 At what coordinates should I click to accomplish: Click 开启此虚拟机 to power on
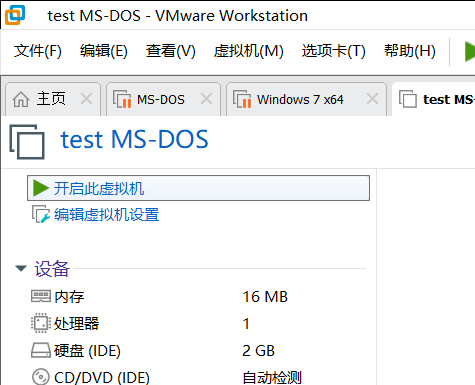198,188
